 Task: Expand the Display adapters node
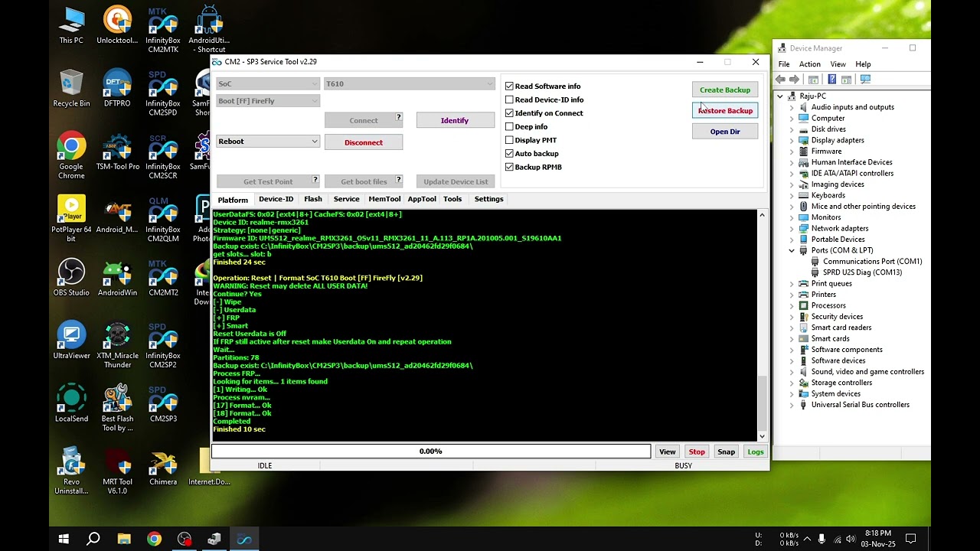click(x=792, y=140)
